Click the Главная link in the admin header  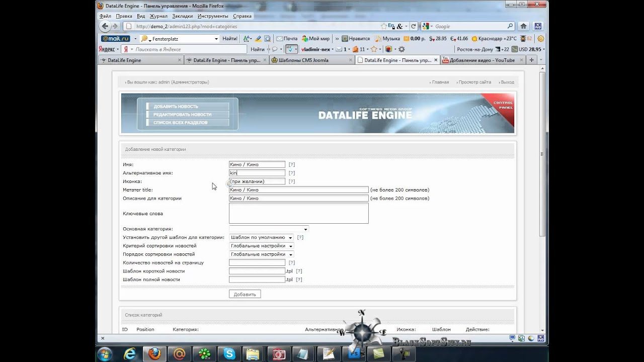tap(440, 82)
